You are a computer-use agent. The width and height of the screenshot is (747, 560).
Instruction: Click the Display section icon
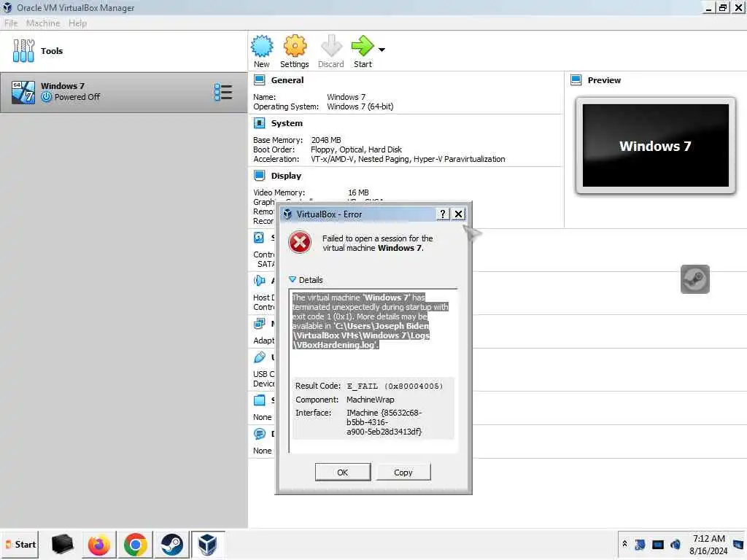pos(260,176)
